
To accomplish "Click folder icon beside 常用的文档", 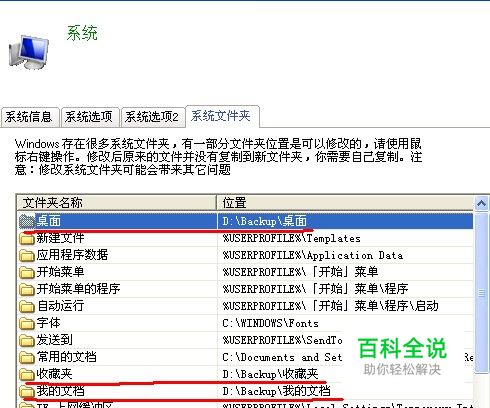I will (27, 357).
